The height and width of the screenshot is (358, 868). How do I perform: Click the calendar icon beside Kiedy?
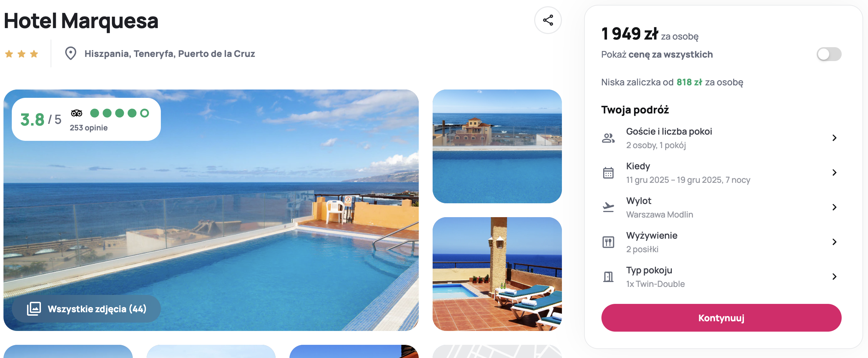(608, 173)
